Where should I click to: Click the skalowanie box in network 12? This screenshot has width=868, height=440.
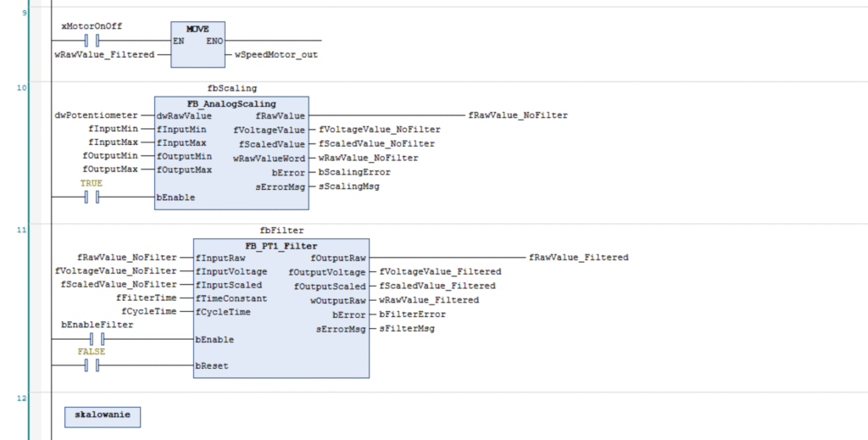tap(103, 416)
